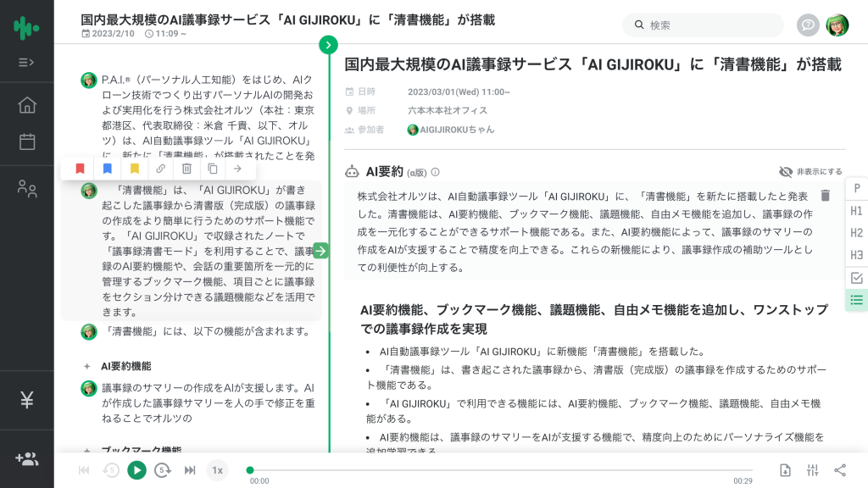Toggle the bullet list format

coord(857,300)
